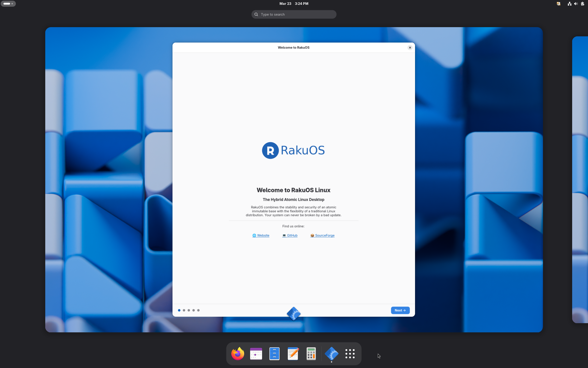Image resolution: width=588 pixels, height=368 pixels.
Task: Show all applications grid
Action: (x=350, y=354)
